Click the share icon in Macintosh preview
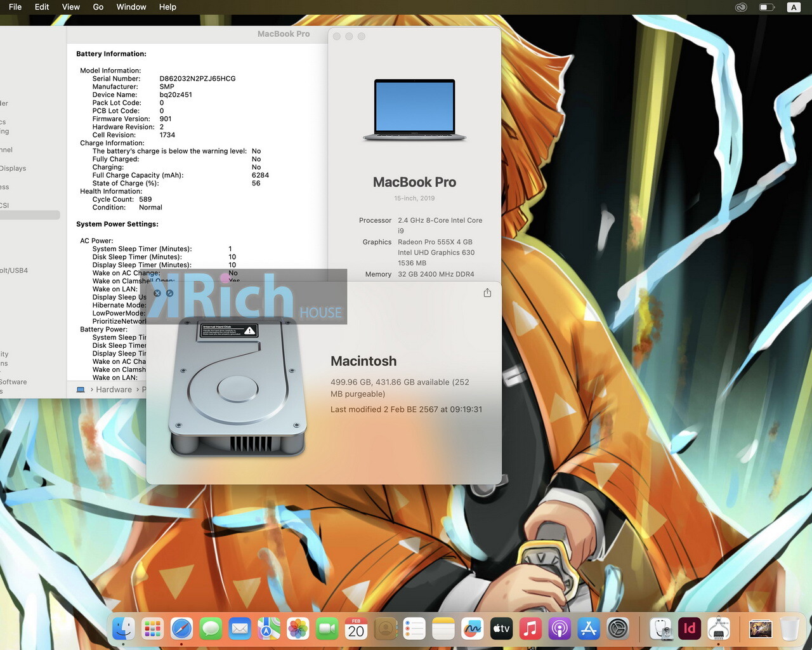 coord(487,293)
